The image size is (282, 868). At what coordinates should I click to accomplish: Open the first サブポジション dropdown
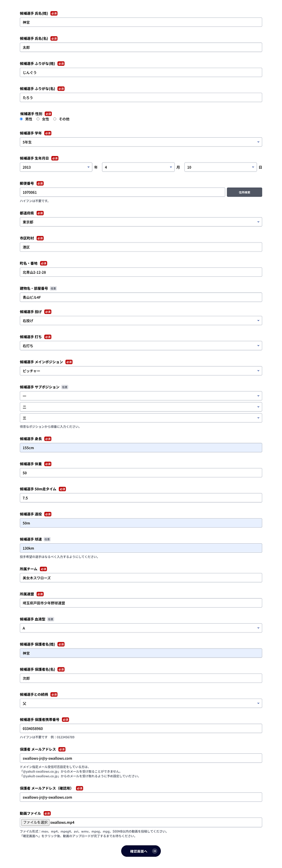coord(141,396)
